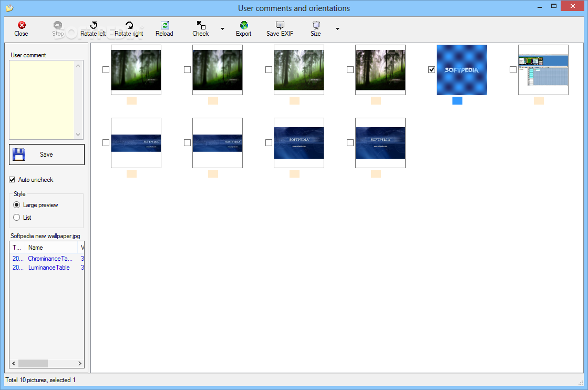Rotate the selected picture left

coord(93,29)
